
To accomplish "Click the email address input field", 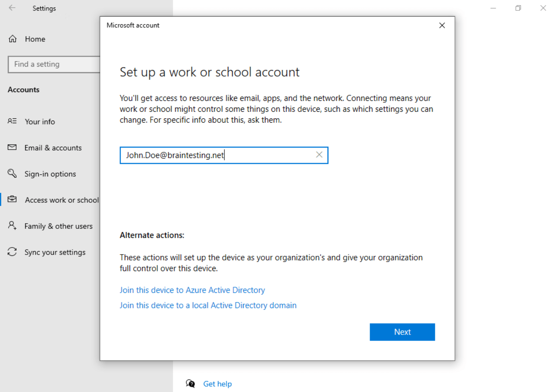I will (x=224, y=155).
